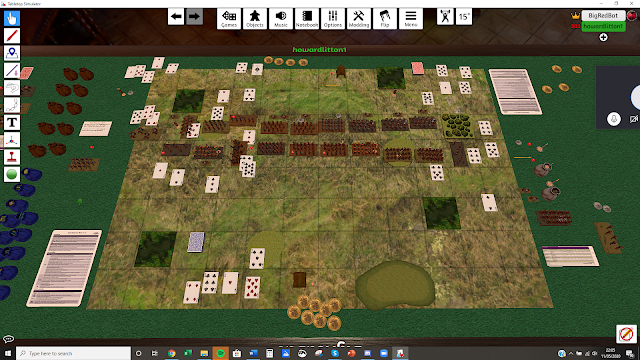640x360 pixels.
Task: Open the notification center icon
Action: click(630, 353)
